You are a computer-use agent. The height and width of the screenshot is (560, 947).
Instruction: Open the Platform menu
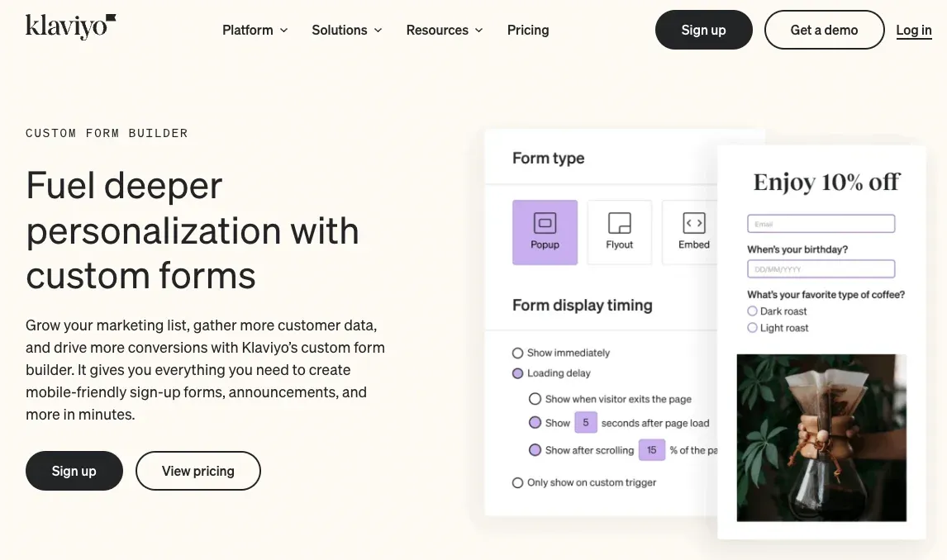[255, 31]
